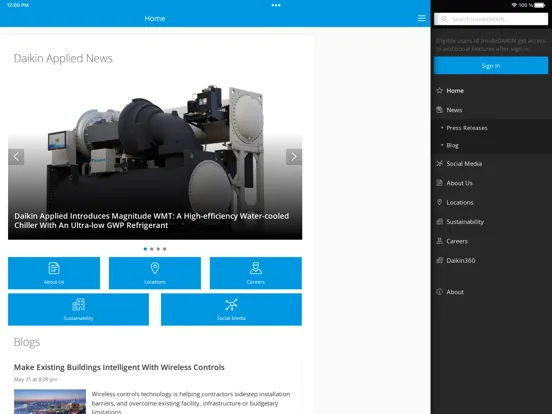Click the News icon in sidebar
Viewport: 552px width, 414px height.
(x=439, y=110)
